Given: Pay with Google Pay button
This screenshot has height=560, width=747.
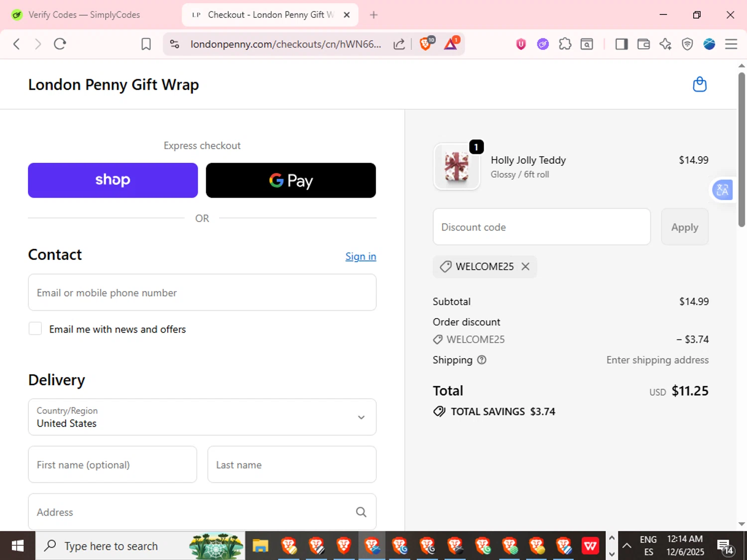Looking at the screenshot, I should pyautogui.click(x=291, y=180).
